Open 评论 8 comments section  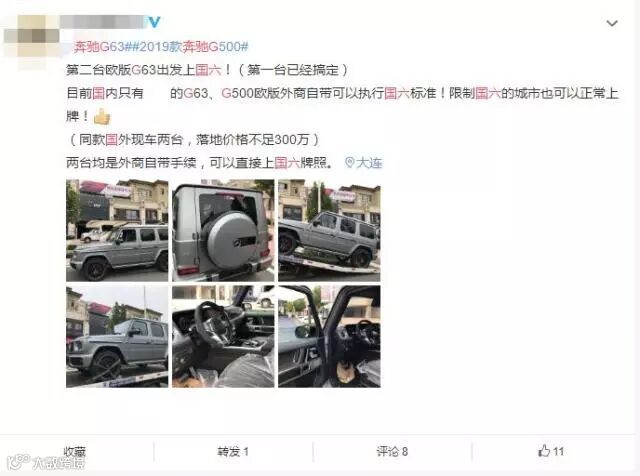pyautogui.click(x=392, y=452)
